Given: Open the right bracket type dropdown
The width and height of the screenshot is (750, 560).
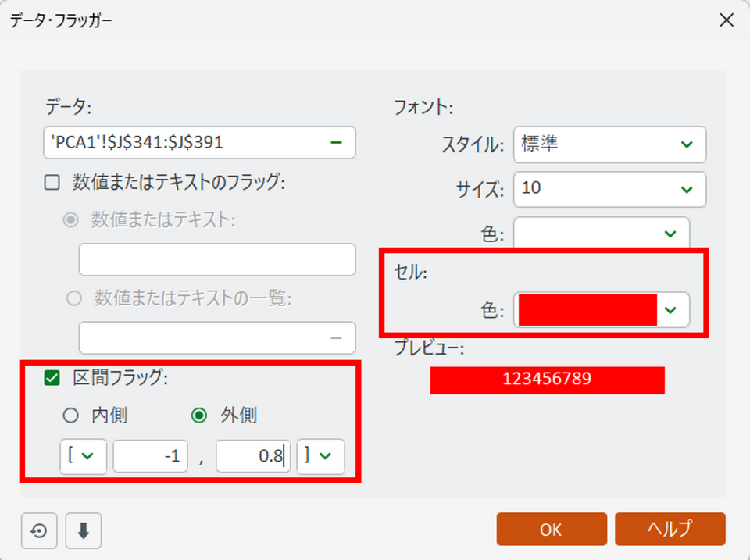Looking at the screenshot, I should (x=320, y=457).
